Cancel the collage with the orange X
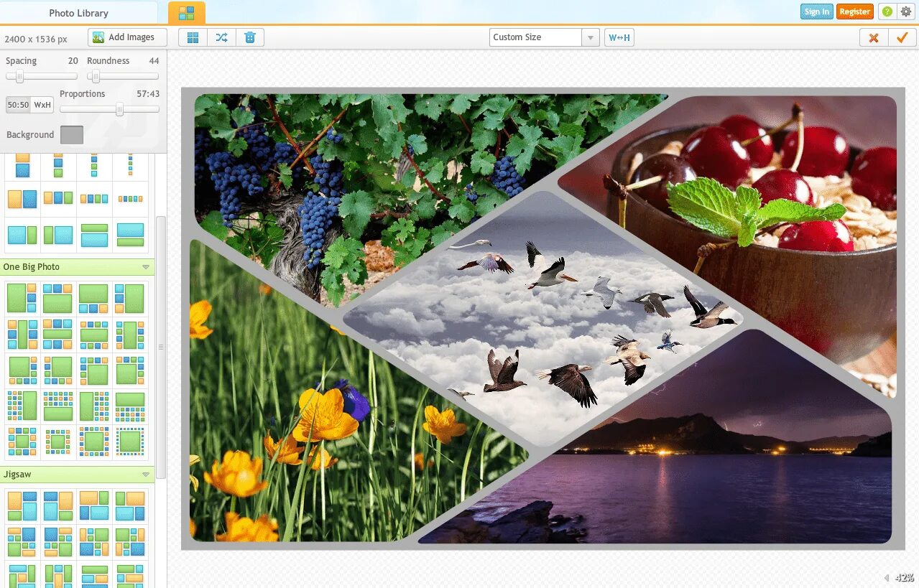The width and height of the screenshot is (919, 588). 874,38
